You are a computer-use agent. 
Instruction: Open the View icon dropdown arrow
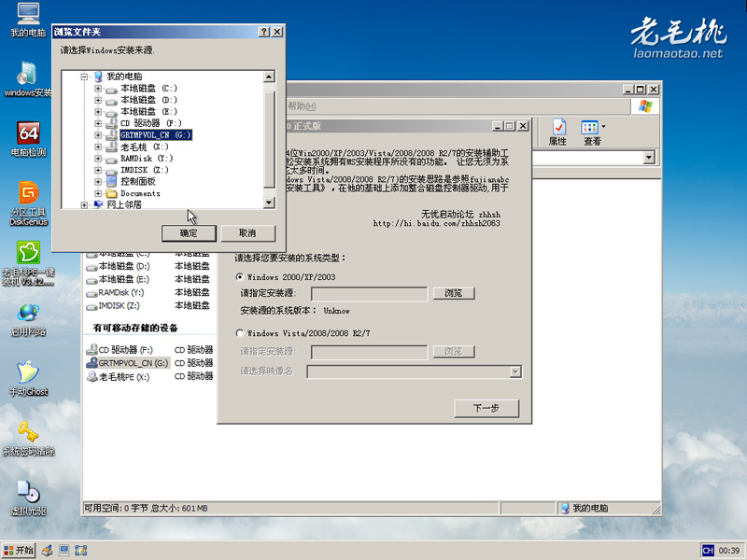[x=603, y=127]
